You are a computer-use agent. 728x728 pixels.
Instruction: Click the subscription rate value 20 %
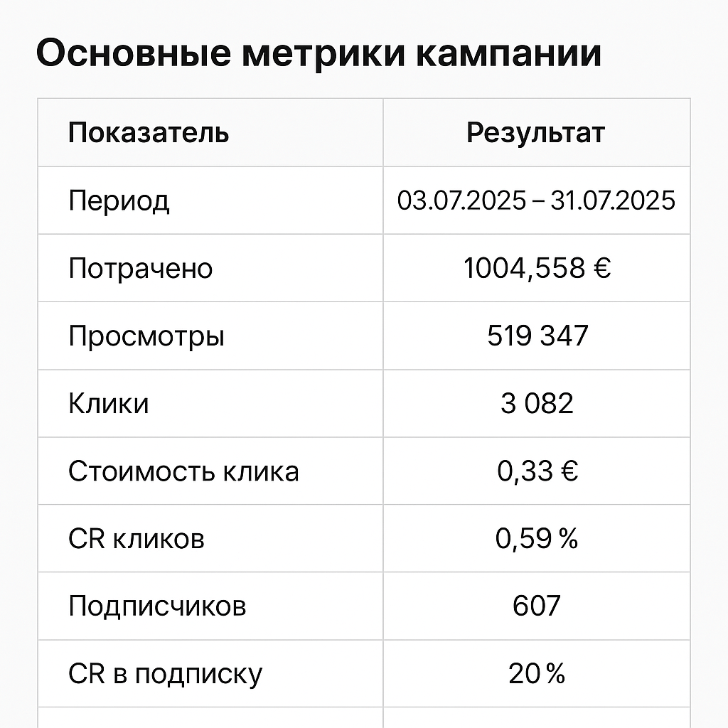click(537, 674)
